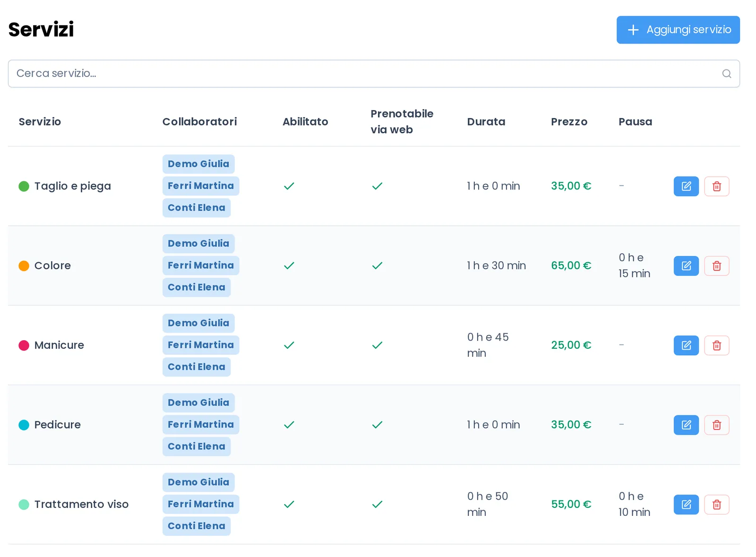Edit the Colore service
Image resolution: width=756 pixels, height=557 pixels.
click(686, 266)
